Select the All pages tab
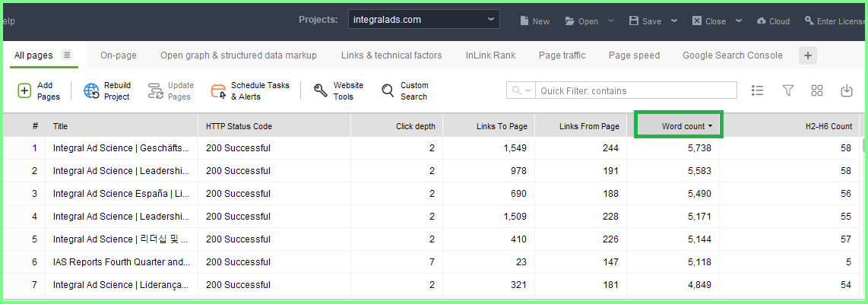The width and height of the screenshot is (868, 304). 33,55
